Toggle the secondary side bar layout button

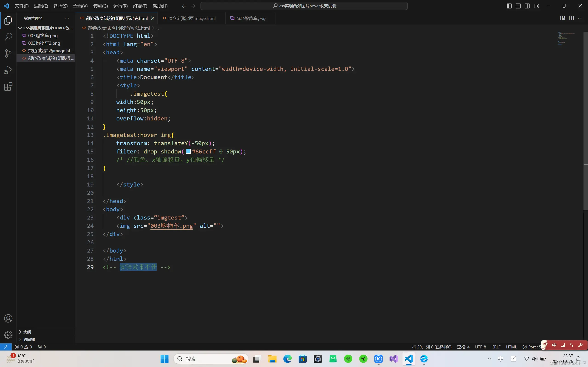527,6
